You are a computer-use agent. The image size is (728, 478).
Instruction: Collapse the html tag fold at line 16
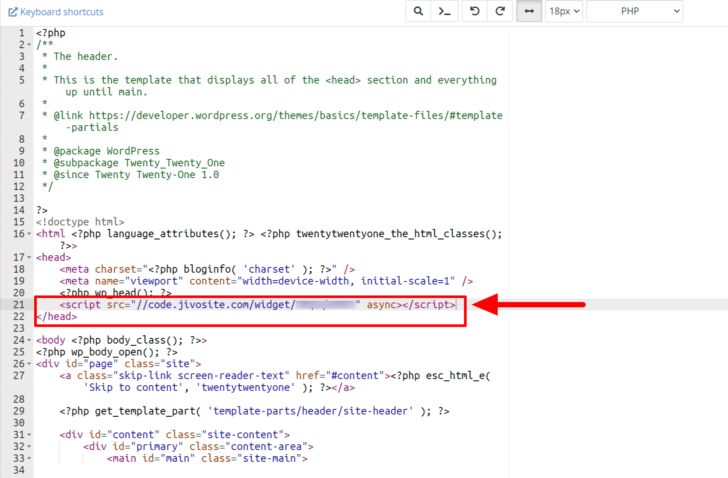click(x=29, y=234)
